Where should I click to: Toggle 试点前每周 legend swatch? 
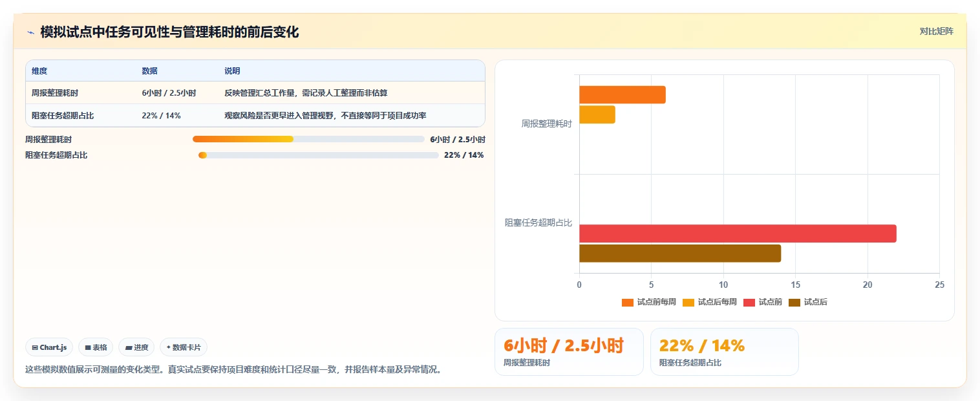(628, 303)
